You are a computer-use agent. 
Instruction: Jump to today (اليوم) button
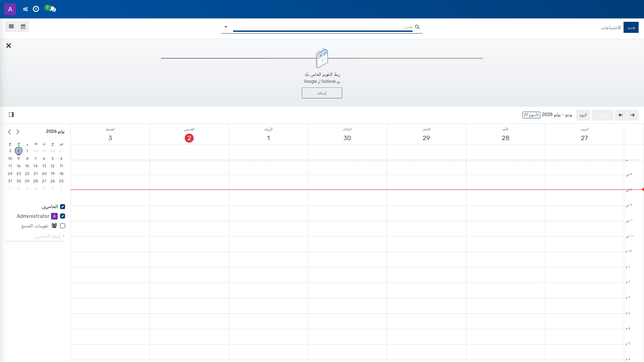click(x=583, y=115)
